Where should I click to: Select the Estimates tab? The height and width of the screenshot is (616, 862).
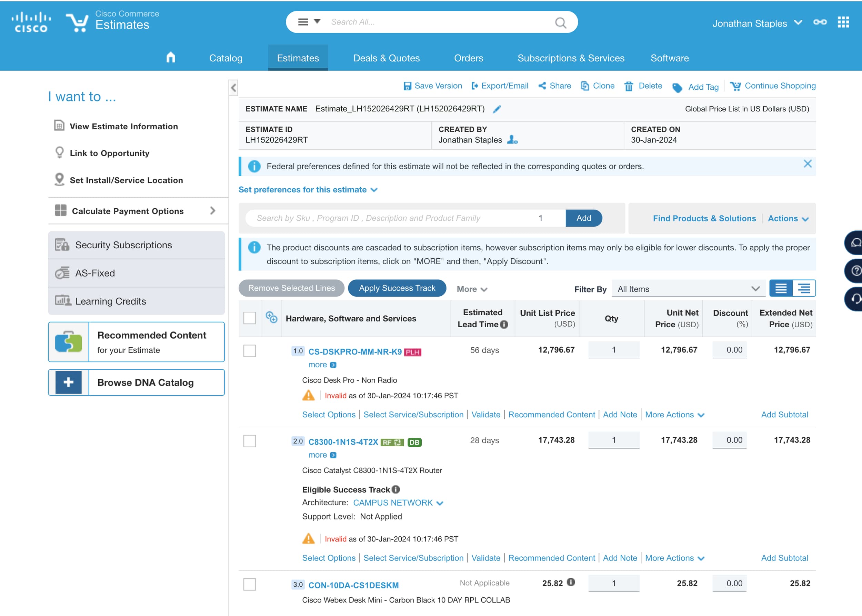coord(298,58)
